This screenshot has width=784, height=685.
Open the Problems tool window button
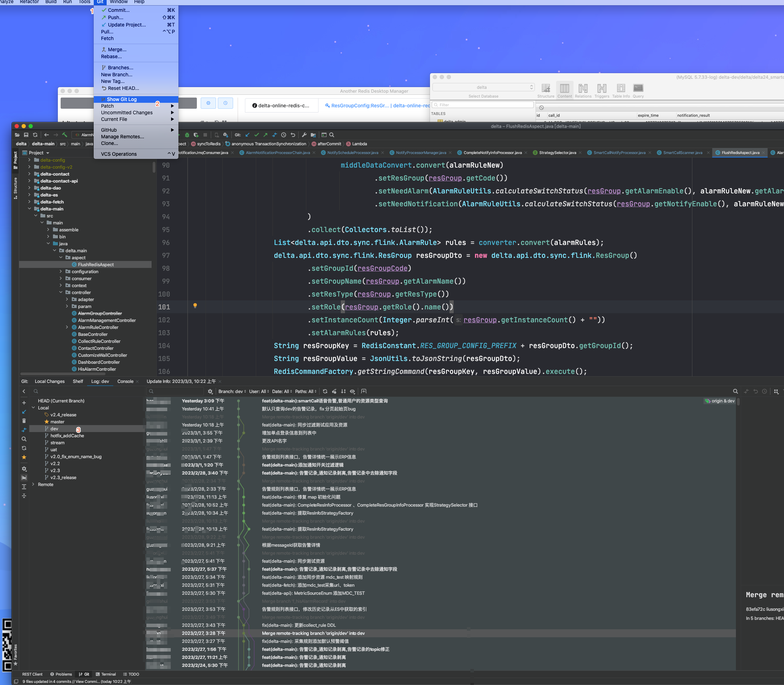click(61, 674)
